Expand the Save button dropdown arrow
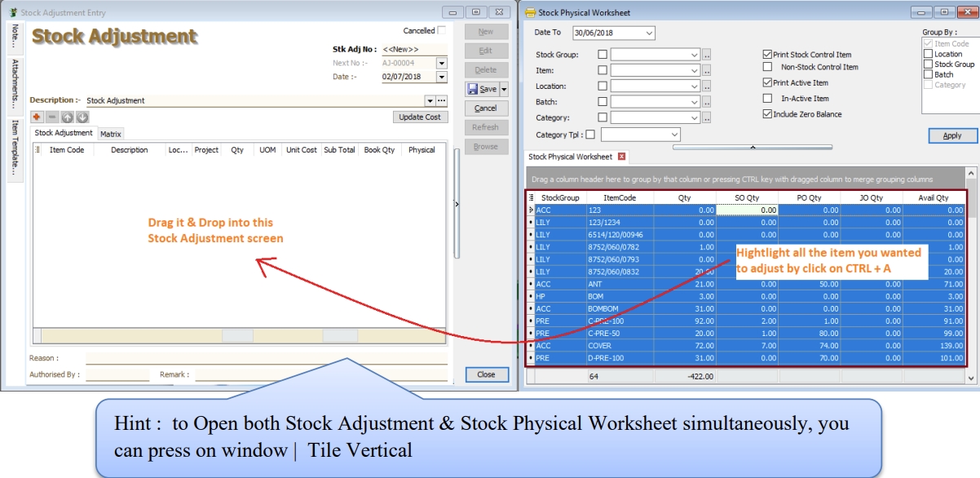 point(504,89)
